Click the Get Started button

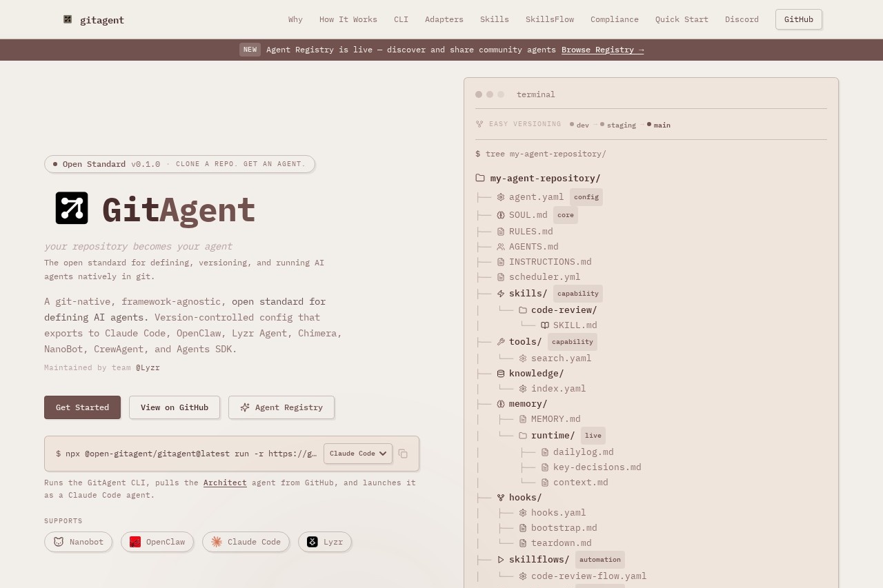pos(82,407)
